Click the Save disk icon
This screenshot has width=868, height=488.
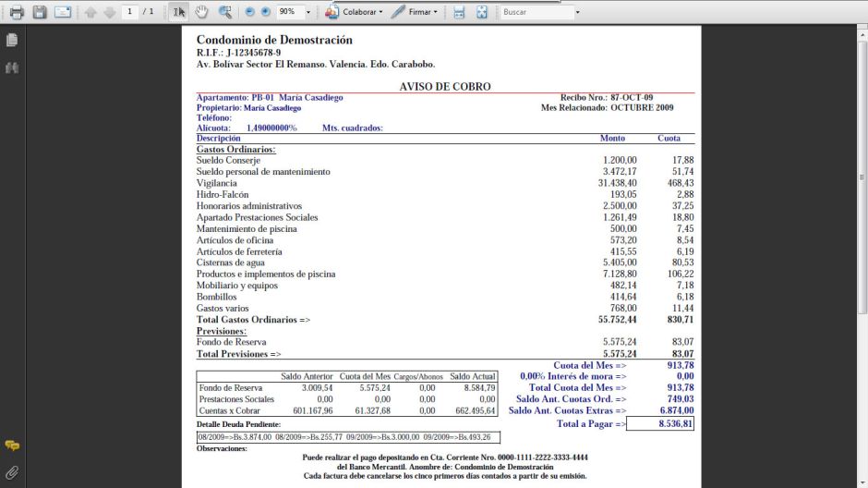pos(40,12)
